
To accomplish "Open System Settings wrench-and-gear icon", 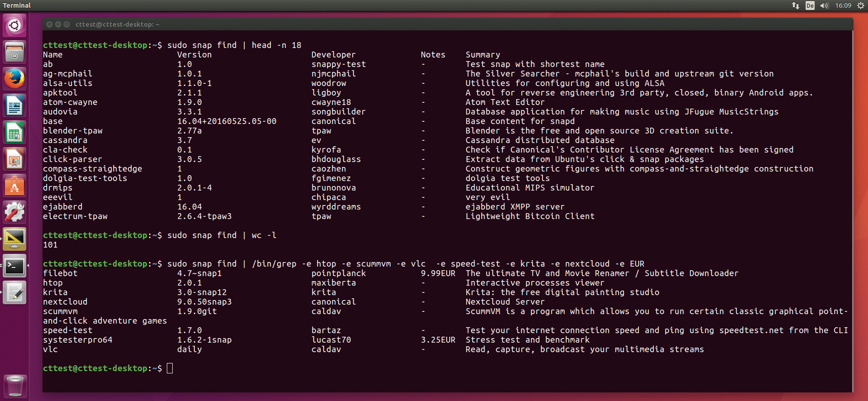I will 14,212.
